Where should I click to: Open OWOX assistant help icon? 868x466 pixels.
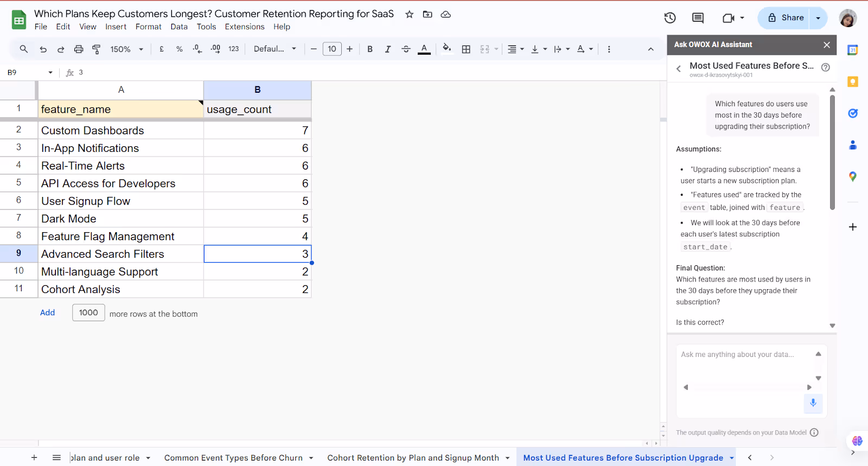pos(826,67)
